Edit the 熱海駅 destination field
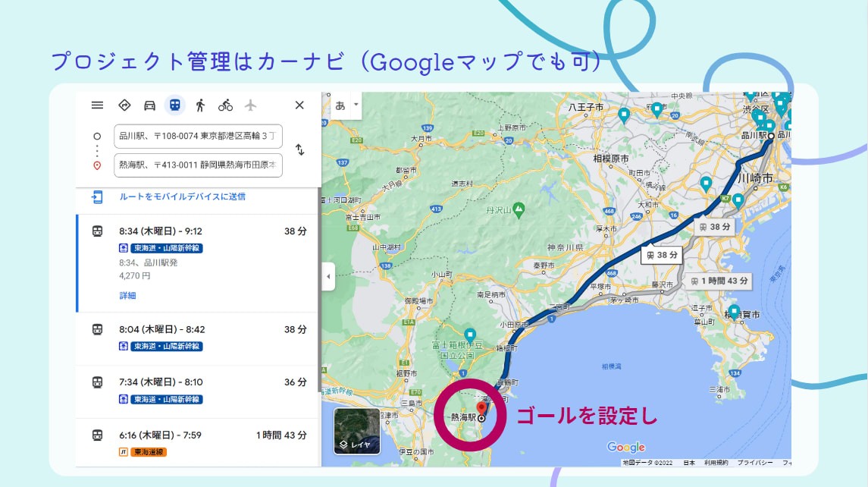Screen dimensions: 868x487 [x=198, y=165]
